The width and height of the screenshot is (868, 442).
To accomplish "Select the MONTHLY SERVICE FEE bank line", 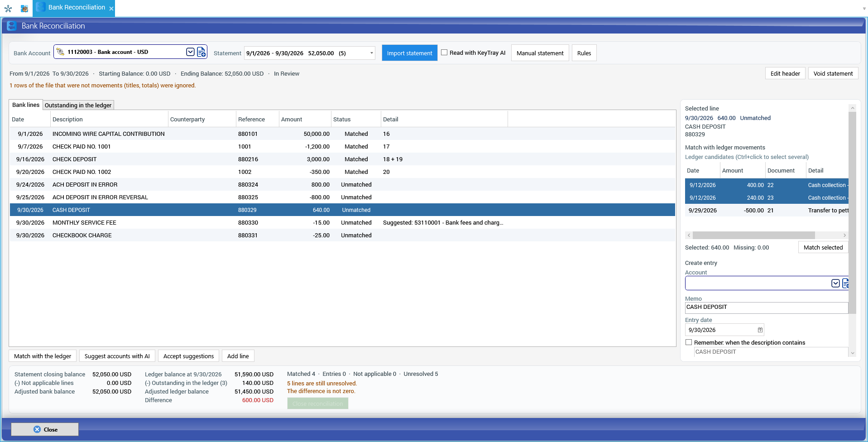I will coord(342,223).
